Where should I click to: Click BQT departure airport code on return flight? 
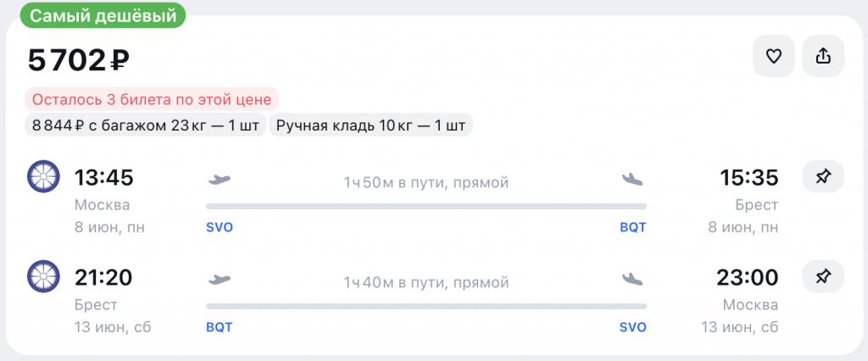[x=220, y=327]
